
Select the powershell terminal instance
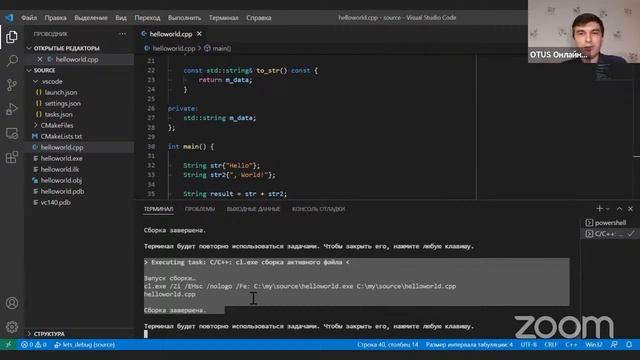[x=610, y=222]
